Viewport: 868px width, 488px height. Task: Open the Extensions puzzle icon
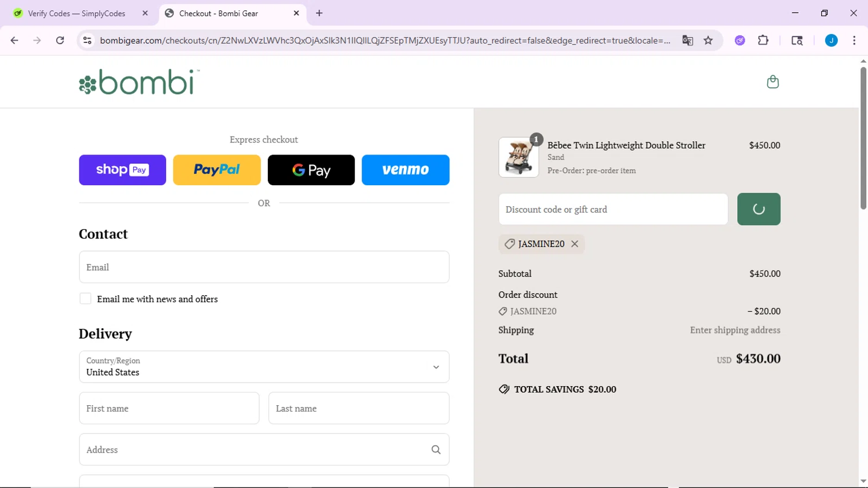[763, 41]
